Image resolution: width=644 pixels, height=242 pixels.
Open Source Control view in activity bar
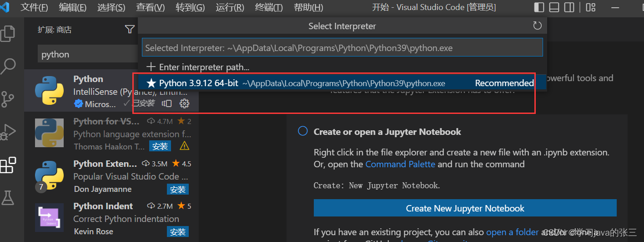[8, 99]
